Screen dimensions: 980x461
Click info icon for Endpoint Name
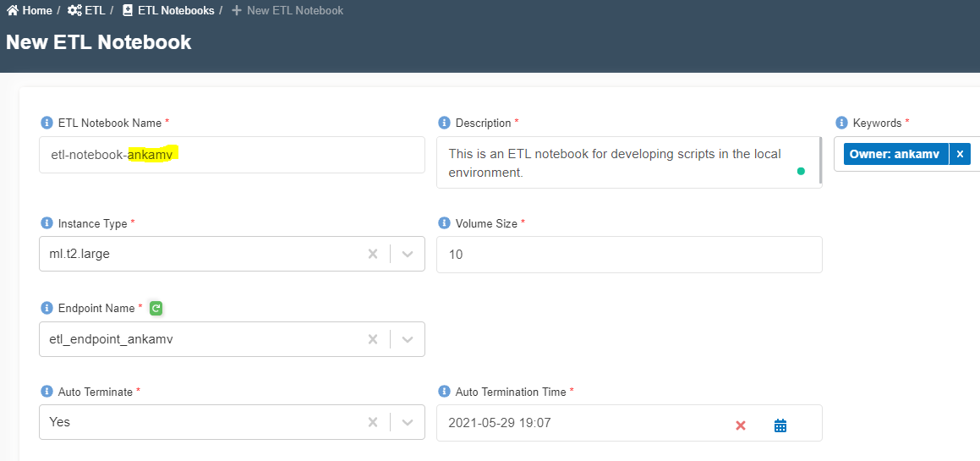pyautogui.click(x=47, y=308)
